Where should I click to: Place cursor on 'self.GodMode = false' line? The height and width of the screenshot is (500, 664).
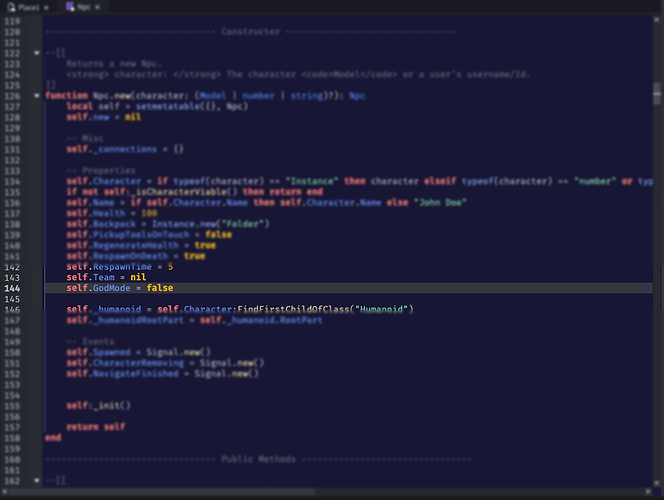[120, 288]
